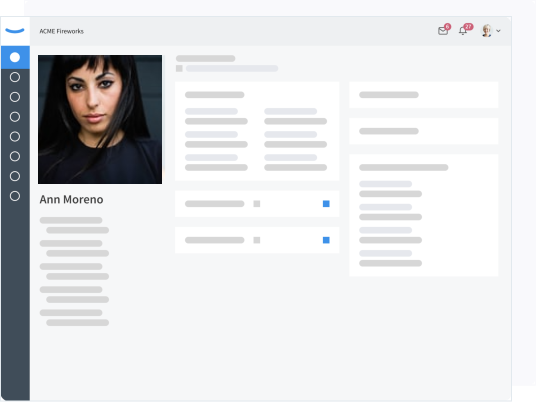536x402 pixels.
Task: Select the seventh sidebar circle icon
Action: tap(15, 176)
